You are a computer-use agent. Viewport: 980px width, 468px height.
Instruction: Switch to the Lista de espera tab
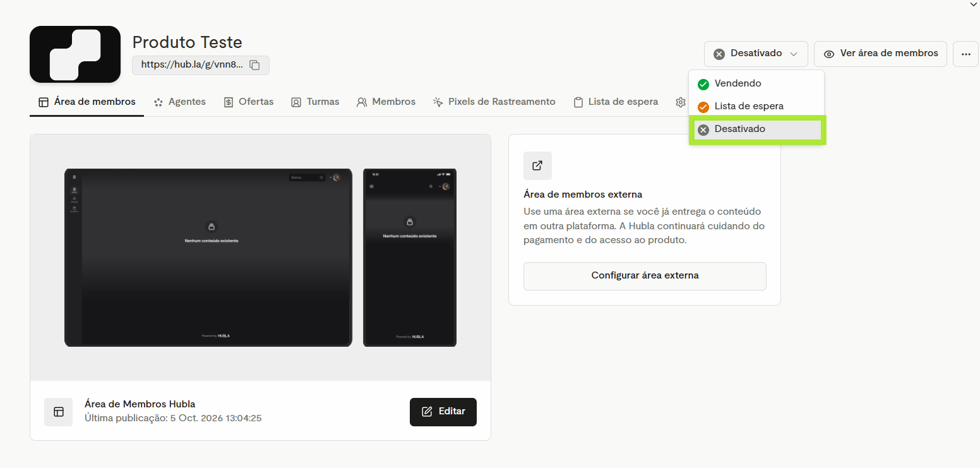[616, 102]
